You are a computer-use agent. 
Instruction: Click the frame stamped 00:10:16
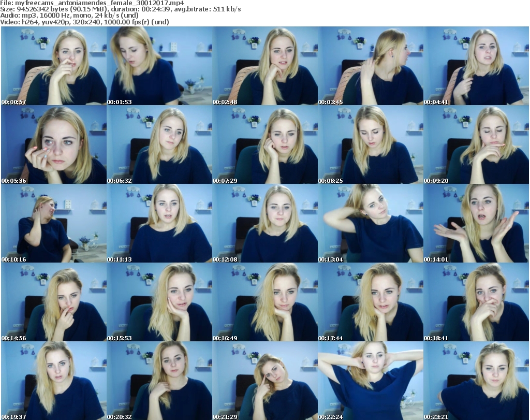[54, 224]
